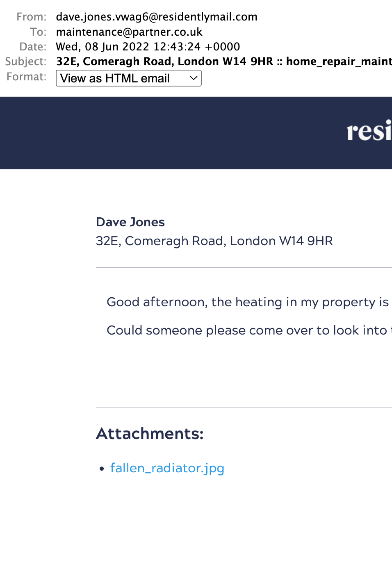Viewport: 392px width, 583px height.
Task: Open the fallen_radiator.jpg attachment link
Action: (x=167, y=468)
